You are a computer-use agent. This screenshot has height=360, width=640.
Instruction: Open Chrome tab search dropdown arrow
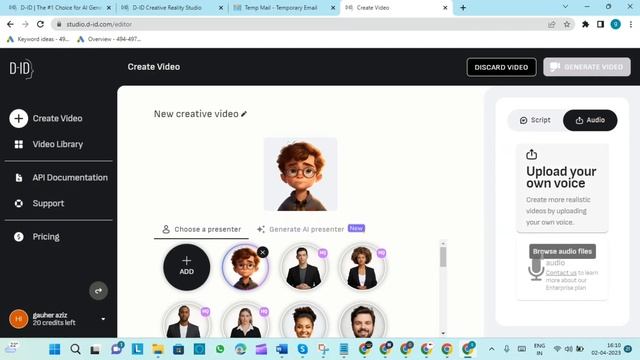click(565, 7)
